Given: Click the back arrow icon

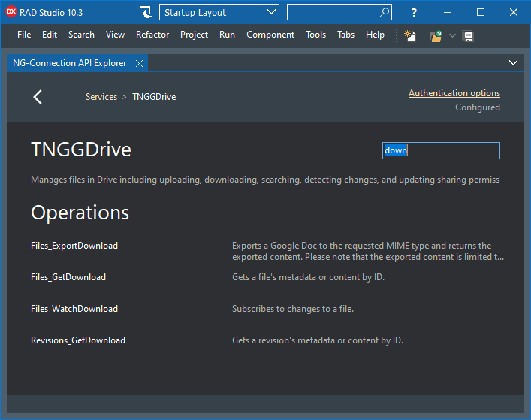Looking at the screenshot, I should (x=38, y=97).
